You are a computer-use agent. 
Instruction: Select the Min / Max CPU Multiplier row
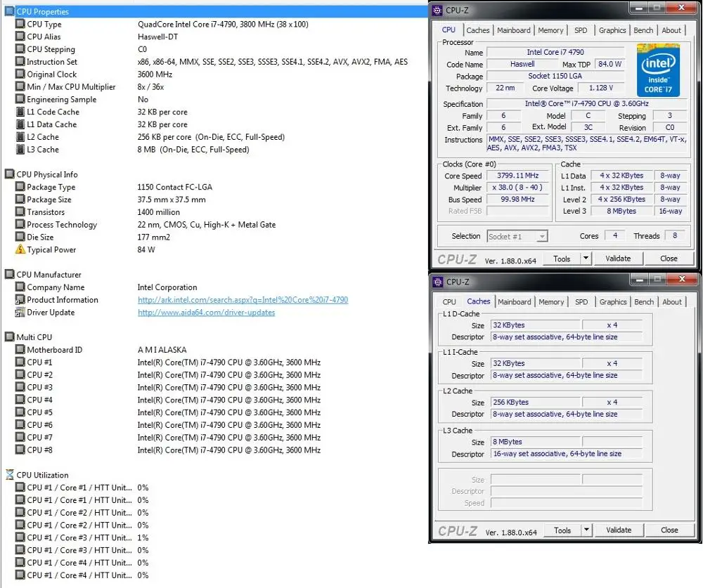215,87
